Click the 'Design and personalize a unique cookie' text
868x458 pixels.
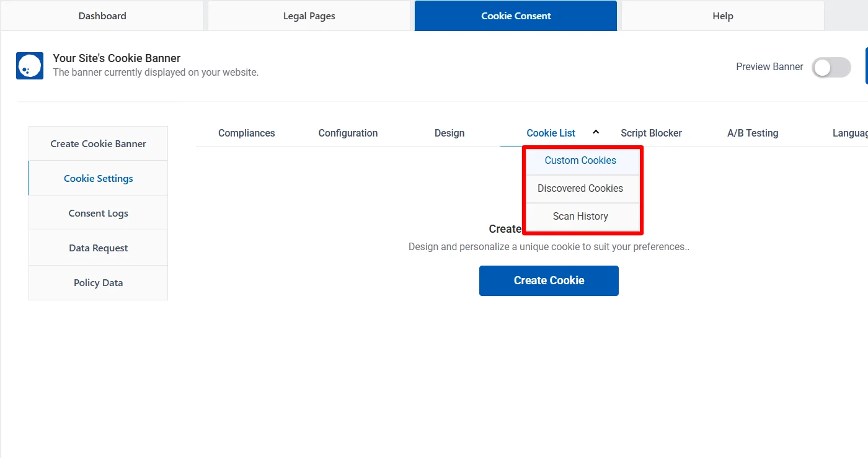549,246
